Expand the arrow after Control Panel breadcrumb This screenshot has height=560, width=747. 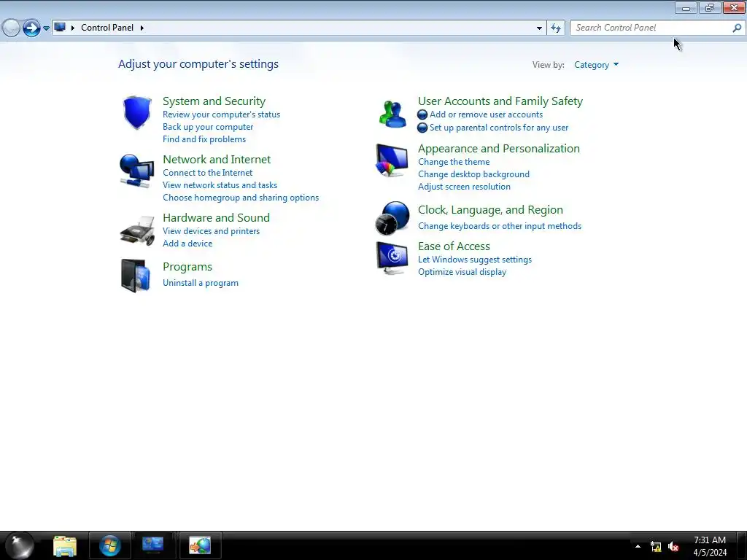tap(142, 28)
